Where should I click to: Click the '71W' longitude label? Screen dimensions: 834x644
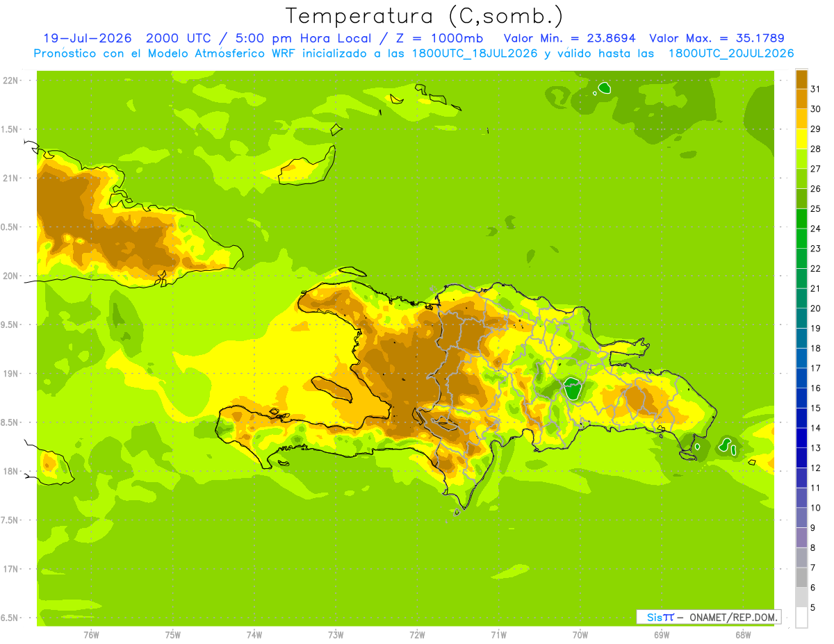pyautogui.click(x=498, y=634)
